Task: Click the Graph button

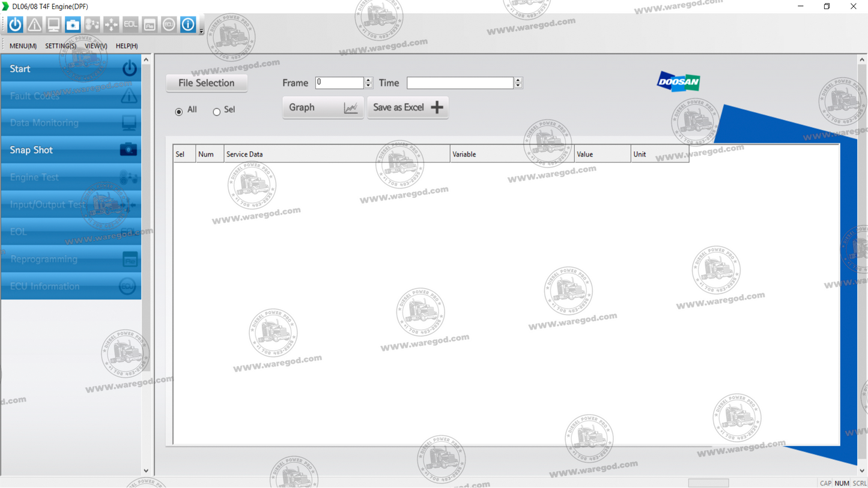Action: pos(323,107)
